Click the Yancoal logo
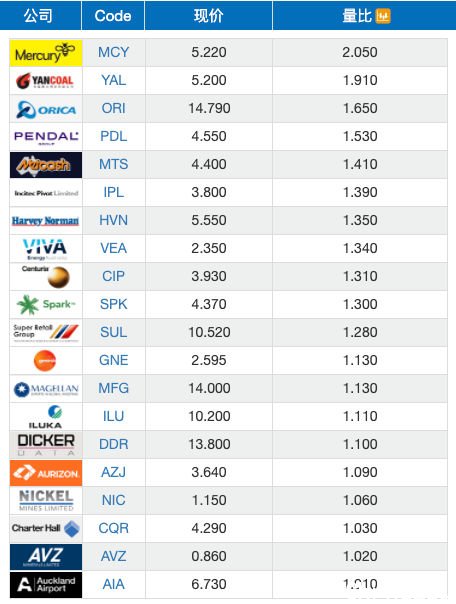The image size is (456, 604). pos(46,81)
